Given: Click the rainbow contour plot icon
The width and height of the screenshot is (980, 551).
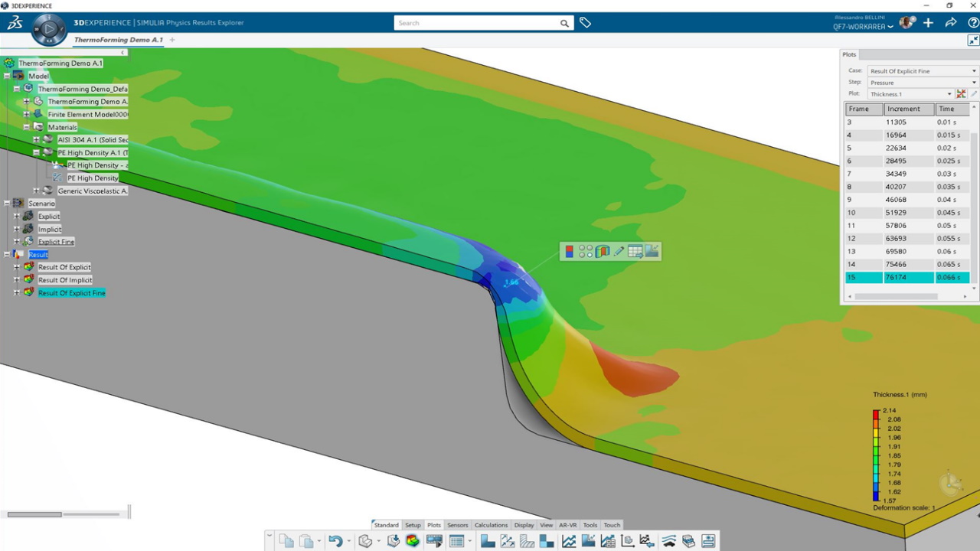Looking at the screenshot, I should [x=413, y=541].
